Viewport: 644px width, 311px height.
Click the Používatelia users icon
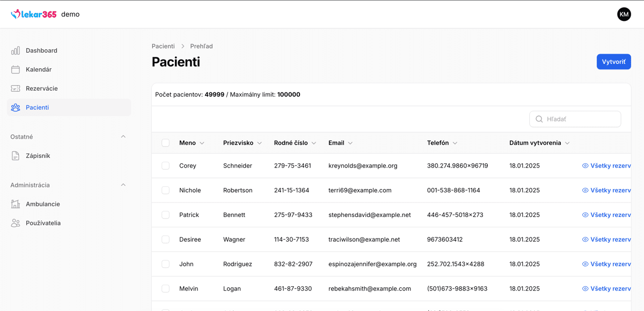(16, 223)
